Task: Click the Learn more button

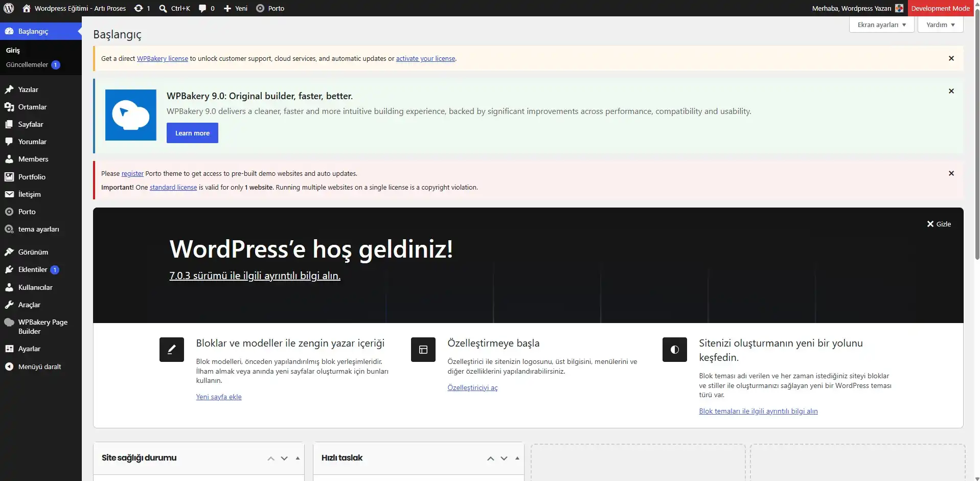Action: click(x=192, y=133)
